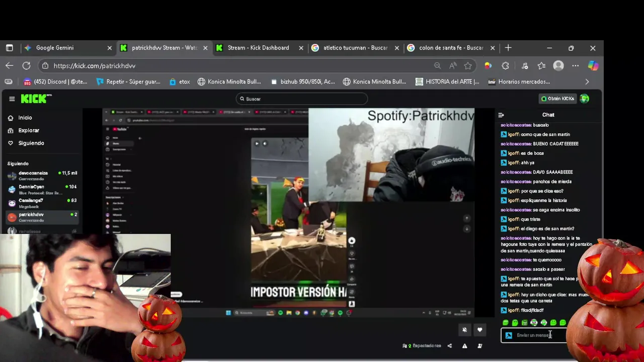Pick the first green emote
Screen dimensions: 644x362
[506, 323]
